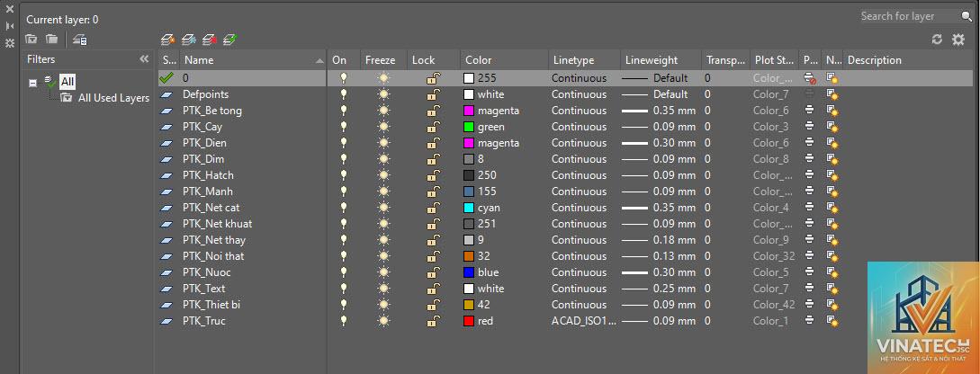This screenshot has height=374, width=980.
Task: Turn off the PTK_Be tong layer bulb
Action: 343,111
